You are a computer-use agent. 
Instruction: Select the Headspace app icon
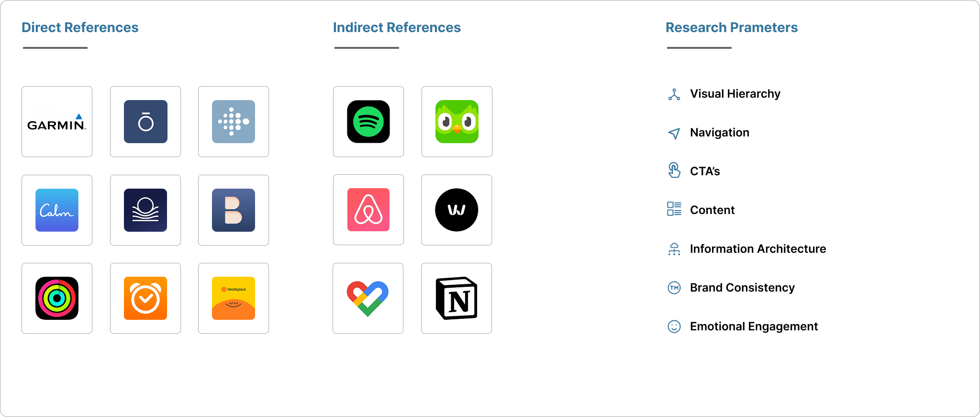click(234, 298)
